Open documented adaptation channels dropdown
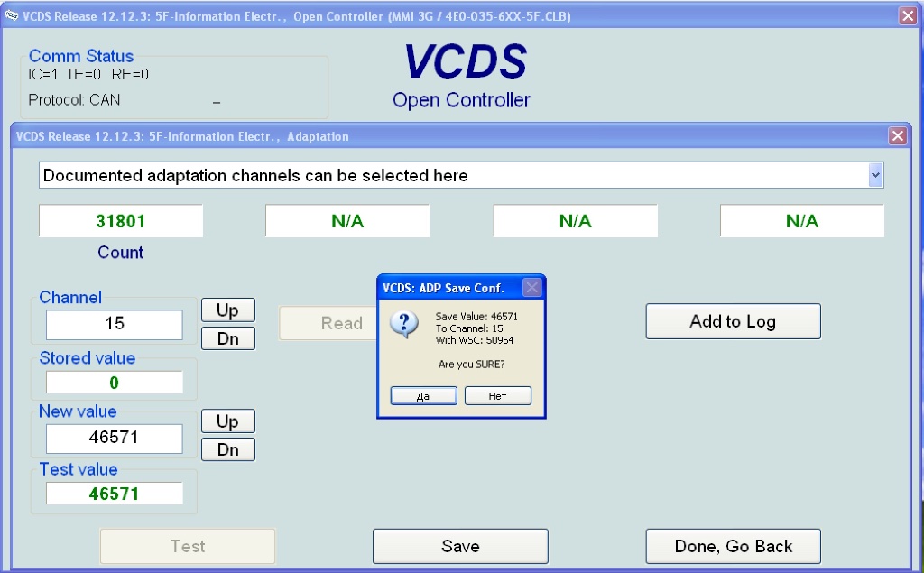 tap(451, 175)
